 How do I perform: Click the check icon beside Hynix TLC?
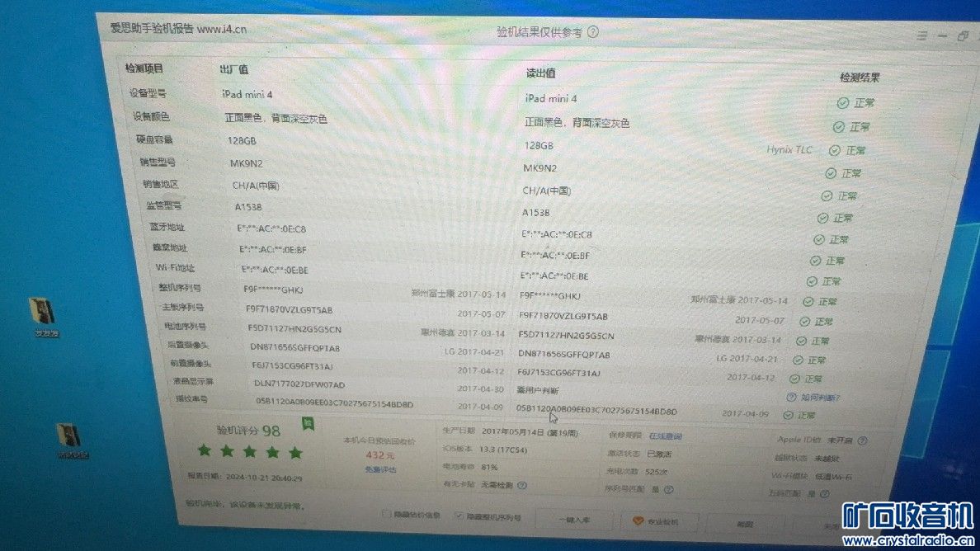pyautogui.click(x=834, y=151)
